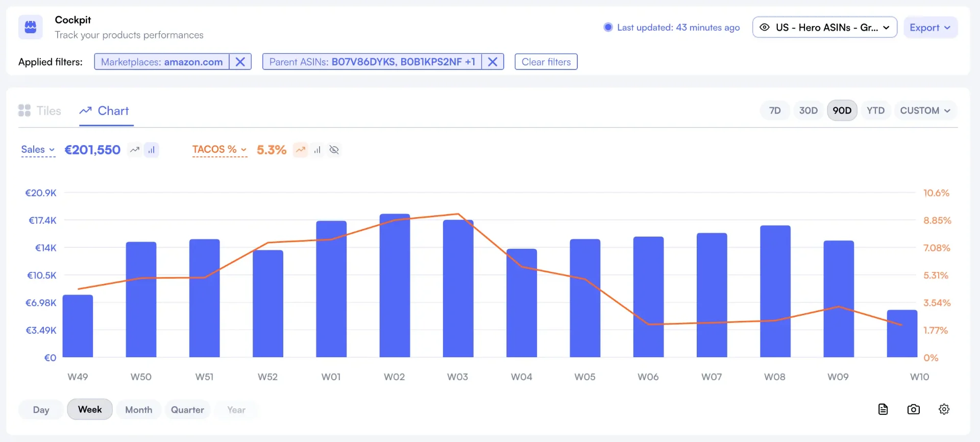Select the 30D date range

pyautogui.click(x=808, y=110)
